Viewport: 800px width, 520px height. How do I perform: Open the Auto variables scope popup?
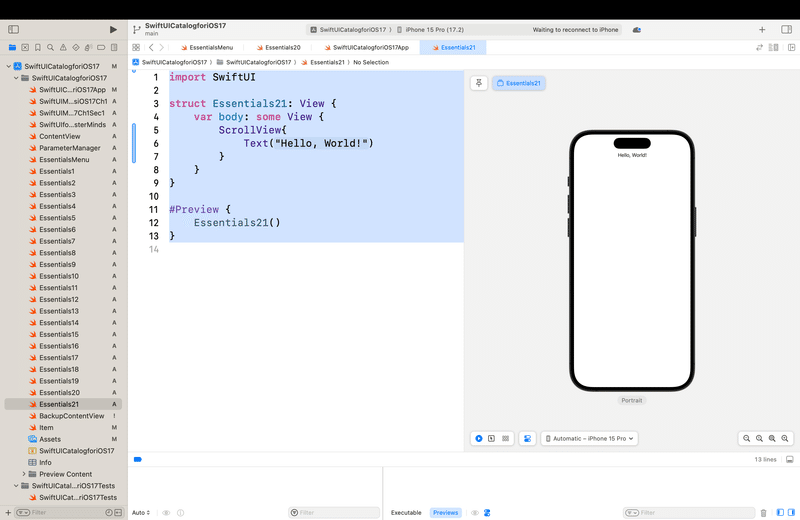[141, 513]
